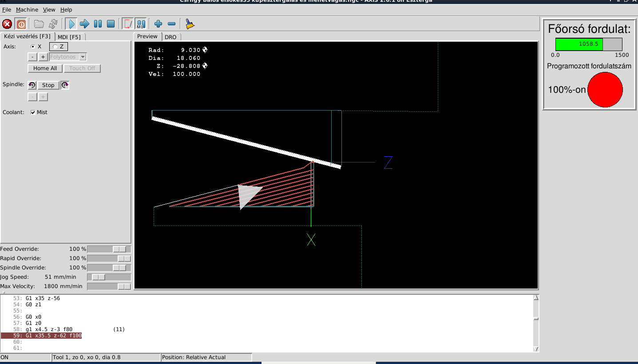Pause program execution in the toolbar

click(98, 24)
